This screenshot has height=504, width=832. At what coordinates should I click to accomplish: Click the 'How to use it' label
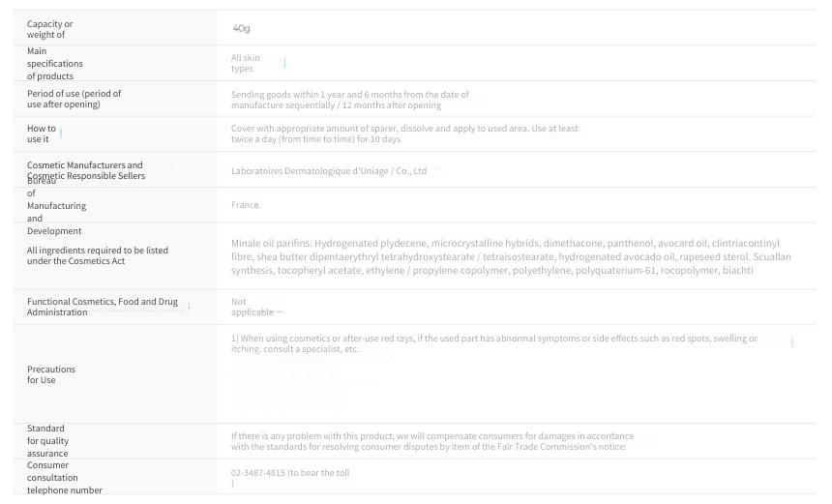click(42, 133)
